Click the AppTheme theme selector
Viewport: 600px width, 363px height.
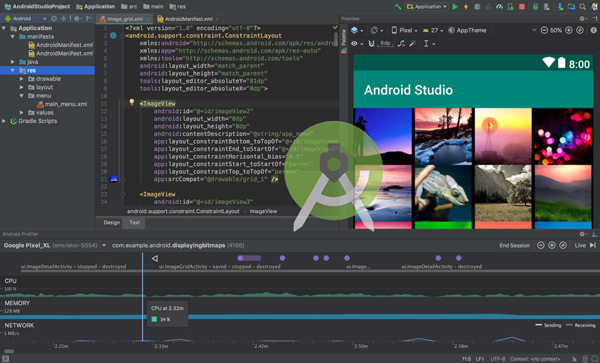[467, 30]
